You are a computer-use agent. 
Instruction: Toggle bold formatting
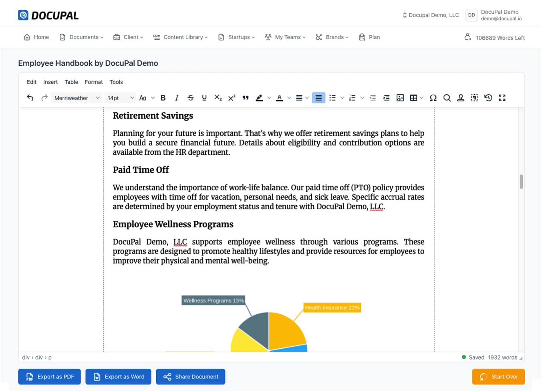pyautogui.click(x=163, y=97)
